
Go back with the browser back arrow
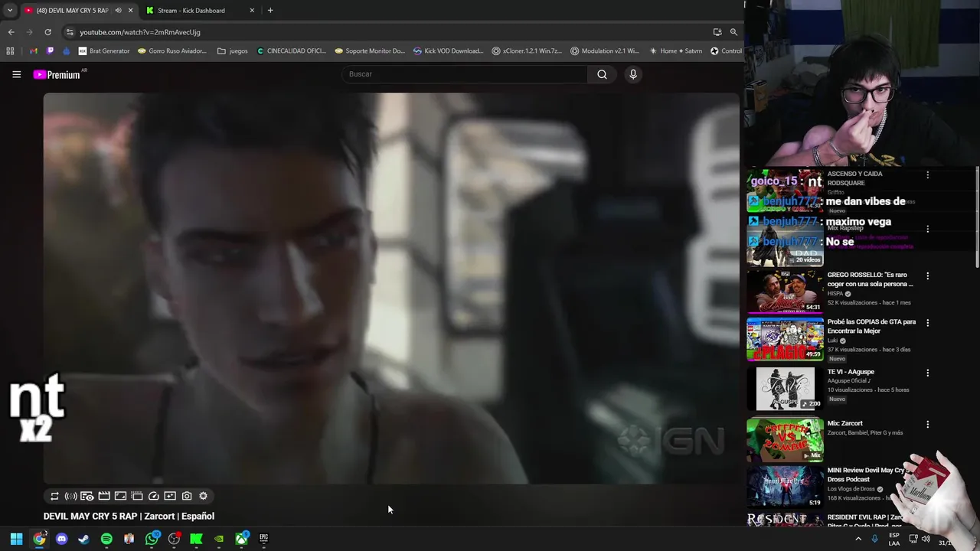pyautogui.click(x=11, y=32)
